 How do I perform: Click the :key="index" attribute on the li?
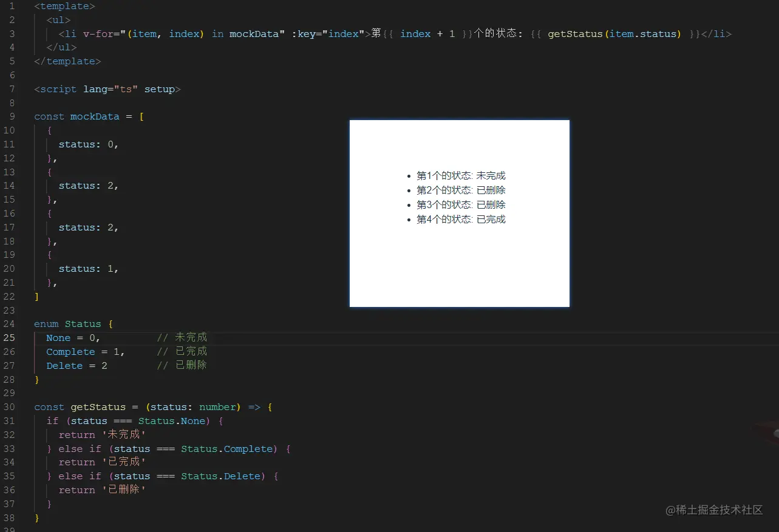pyautogui.click(x=328, y=34)
